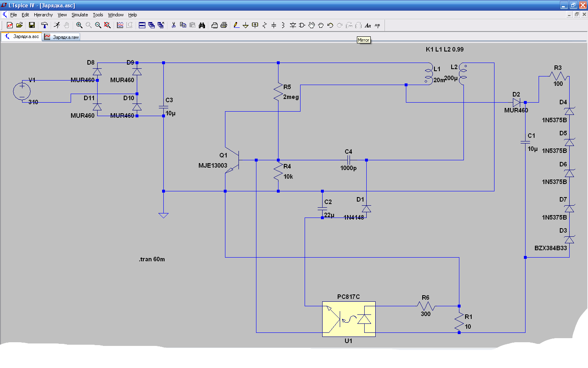Open the Control Panel hammer icon

tap(45, 25)
